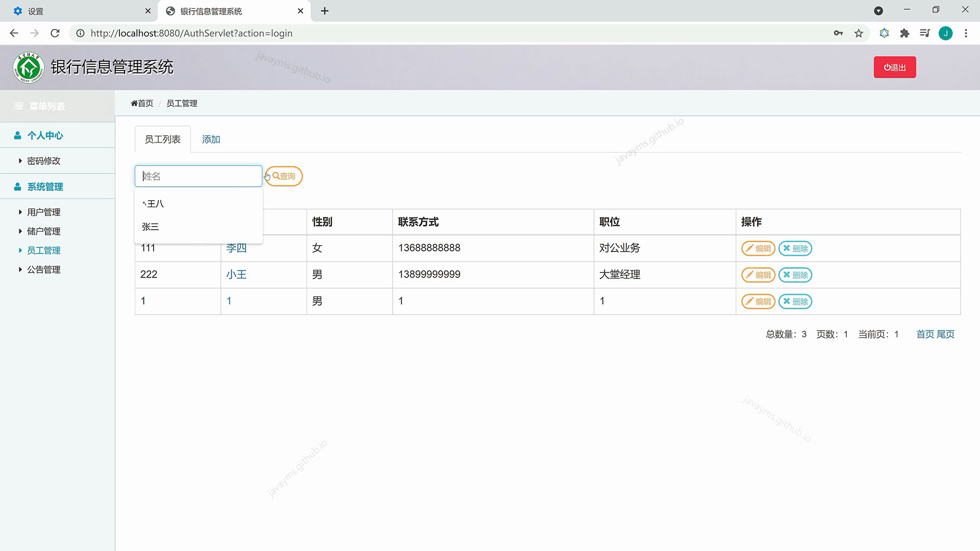Switch to the 添加 tab

[211, 140]
